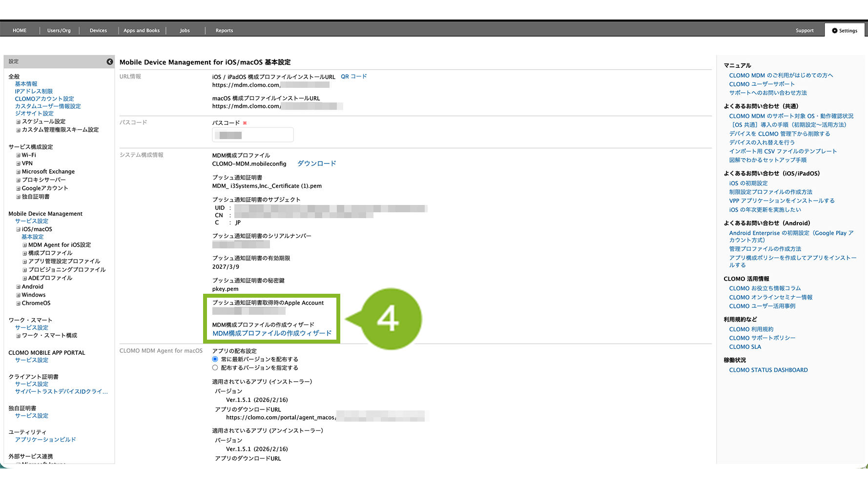
Task: Open the QR コード link
Action: tap(354, 77)
